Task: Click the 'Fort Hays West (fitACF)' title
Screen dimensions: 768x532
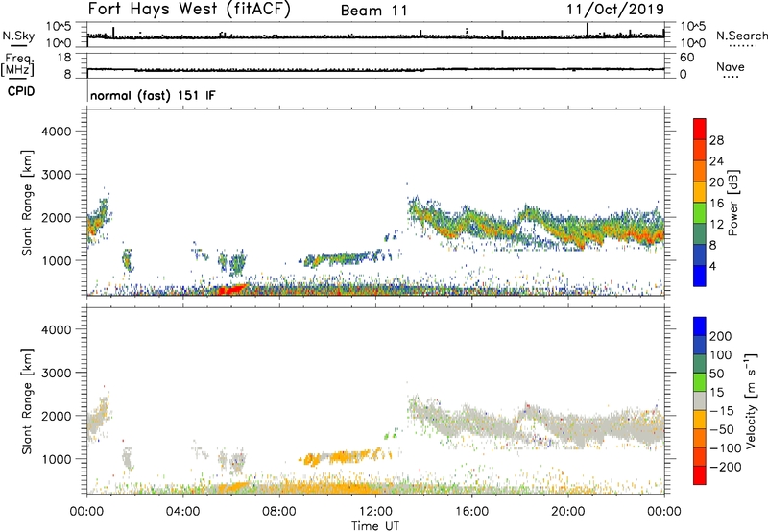Action: click(189, 10)
